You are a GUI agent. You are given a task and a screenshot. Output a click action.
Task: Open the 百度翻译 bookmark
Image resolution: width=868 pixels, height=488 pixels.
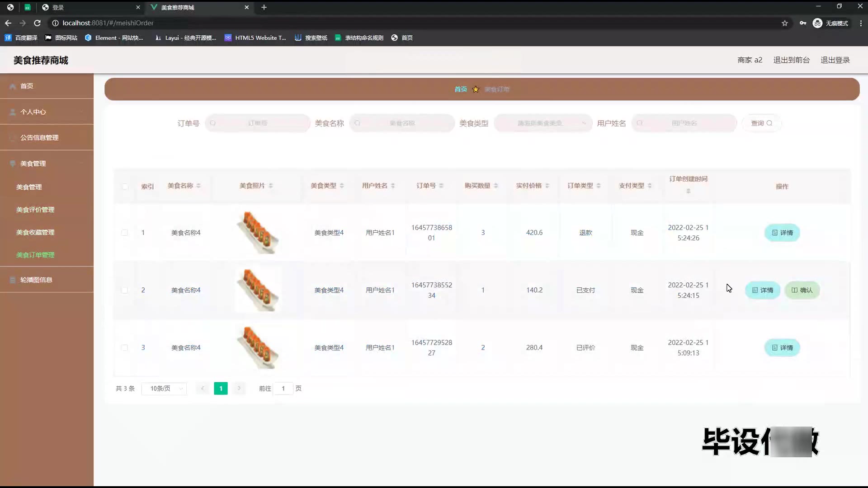tap(21, 38)
